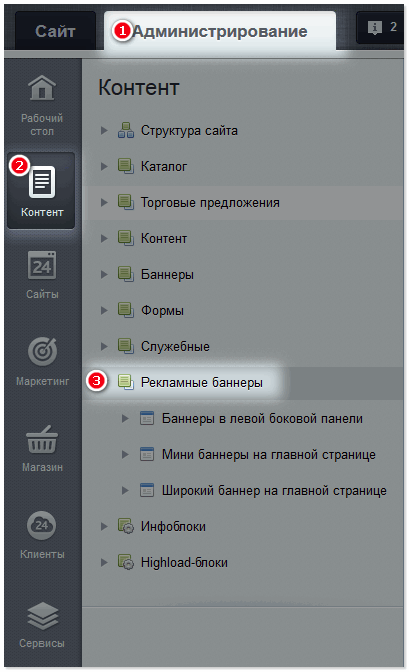The image size is (409, 672).
Task: Open Структура сайта label
Action: coord(189,131)
